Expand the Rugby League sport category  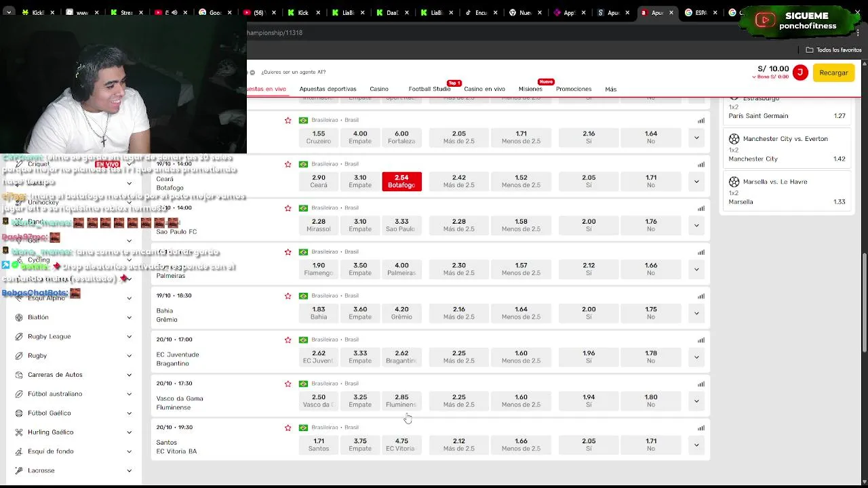tap(129, 336)
